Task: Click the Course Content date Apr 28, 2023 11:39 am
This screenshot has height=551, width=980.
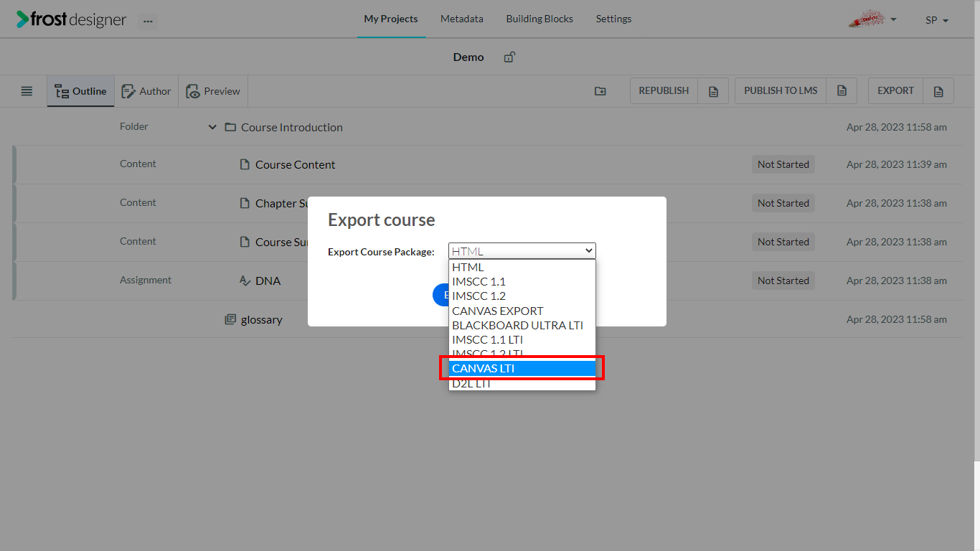Action: (897, 164)
